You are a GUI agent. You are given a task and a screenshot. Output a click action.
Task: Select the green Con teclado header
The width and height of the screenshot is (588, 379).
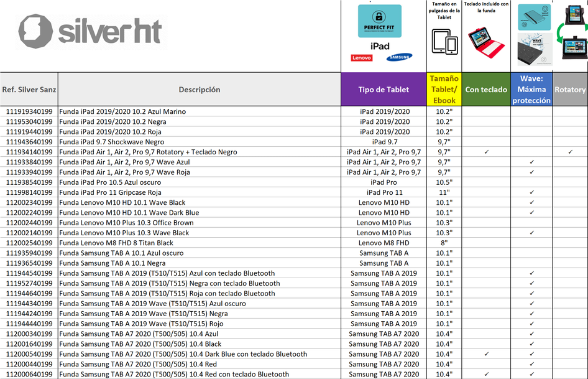click(x=487, y=90)
